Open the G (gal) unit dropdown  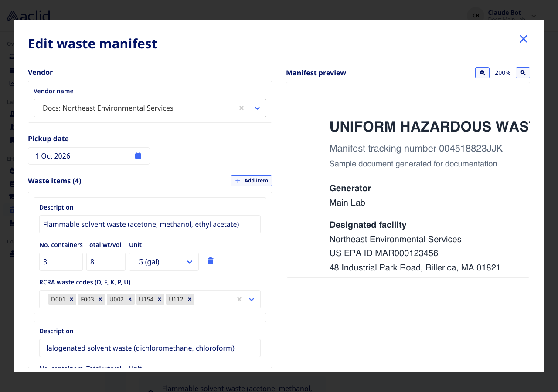(x=164, y=262)
